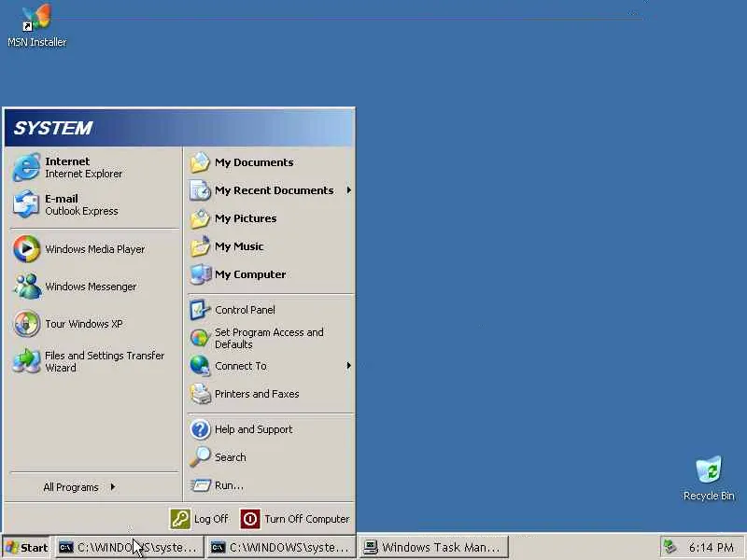The height and width of the screenshot is (560, 747).
Task: Choose the E-mail menu label
Action: pos(62,199)
